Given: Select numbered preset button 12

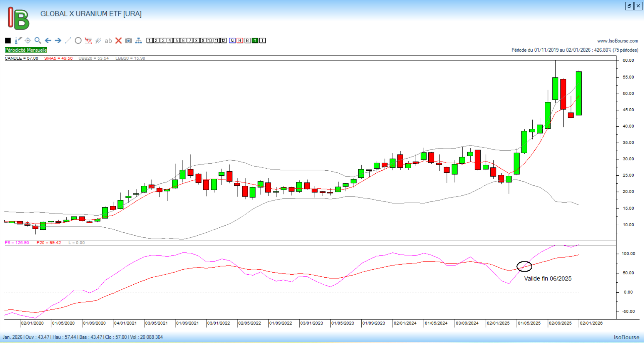Looking at the screenshot, I should (x=223, y=41).
